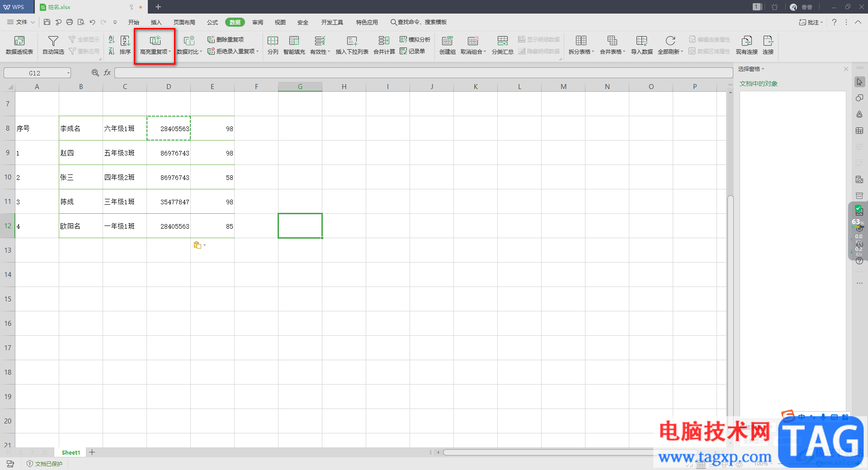Expand the 有效性 validation dropdown
This screenshot has width=868, height=470.
point(329,52)
